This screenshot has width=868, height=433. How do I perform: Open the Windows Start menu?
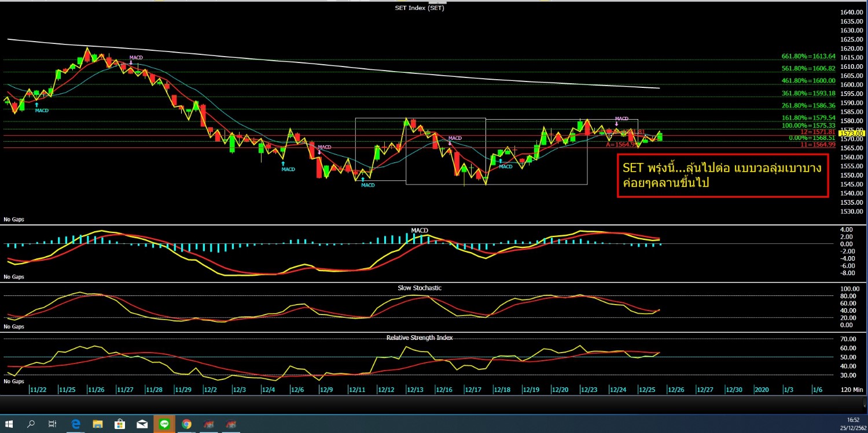pos(10,424)
